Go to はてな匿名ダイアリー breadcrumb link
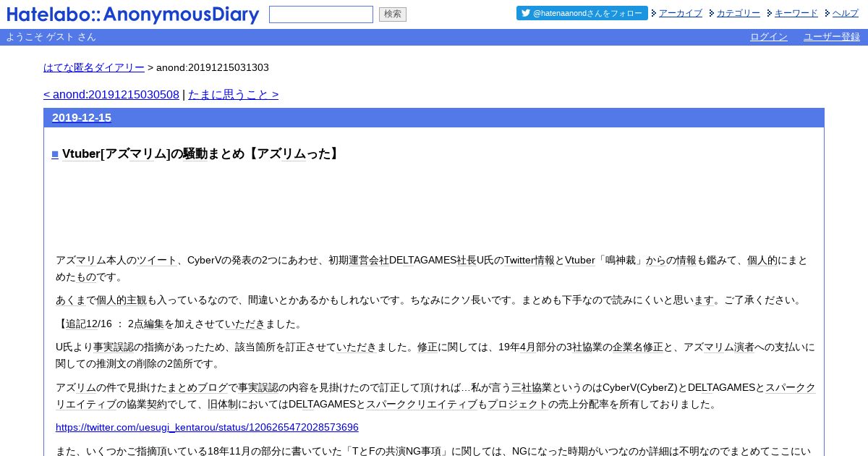 point(94,67)
